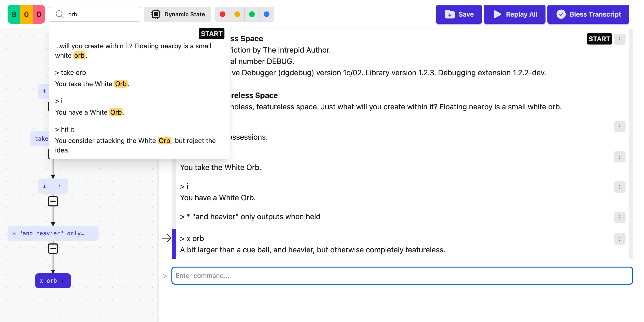The width and height of the screenshot is (644, 322).
Task: Click the green passed count 8
Action: pyautogui.click(x=14, y=14)
